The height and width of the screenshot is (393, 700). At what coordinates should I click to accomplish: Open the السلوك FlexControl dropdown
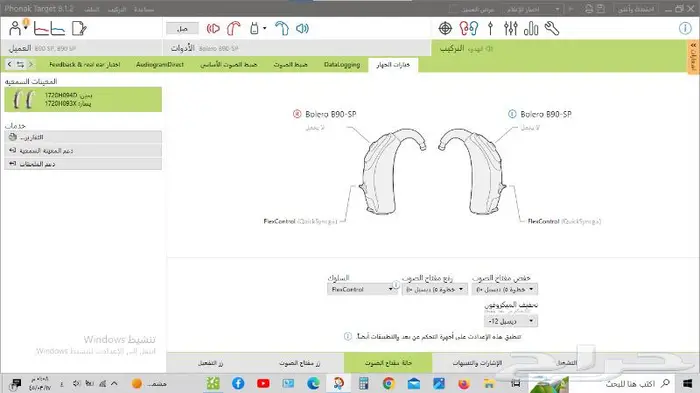pos(361,289)
